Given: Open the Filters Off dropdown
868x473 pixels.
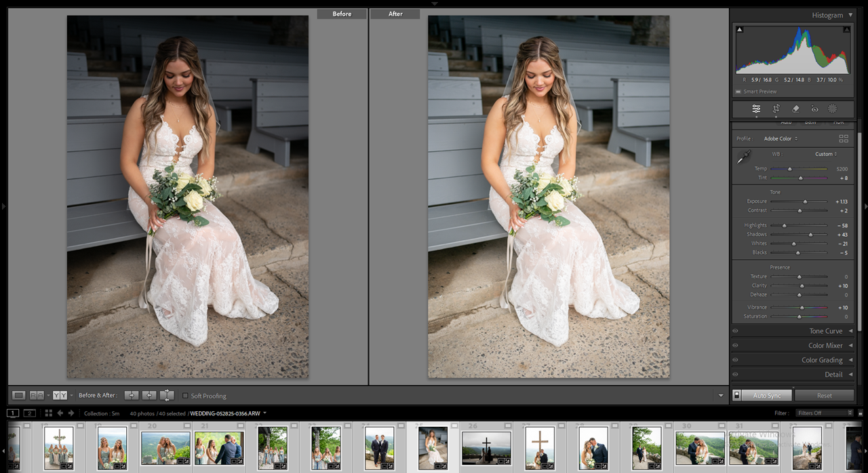Looking at the screenshot, I should (824, 413).
